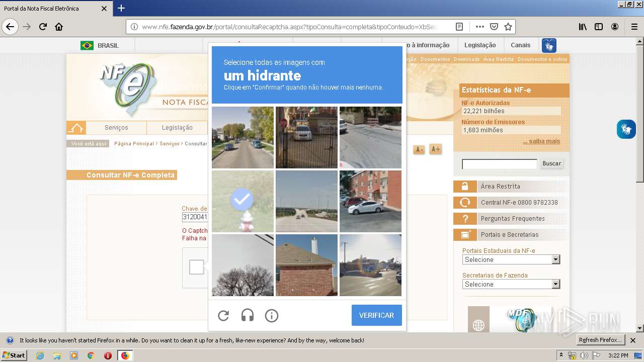644x362 pixels.
Task: Click the saiba mais link
Action: [541, 141]
